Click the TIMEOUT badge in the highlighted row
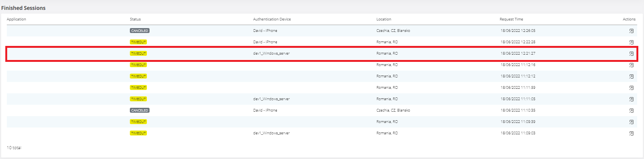Screen dimensions: 644x159 coord(138,54)
